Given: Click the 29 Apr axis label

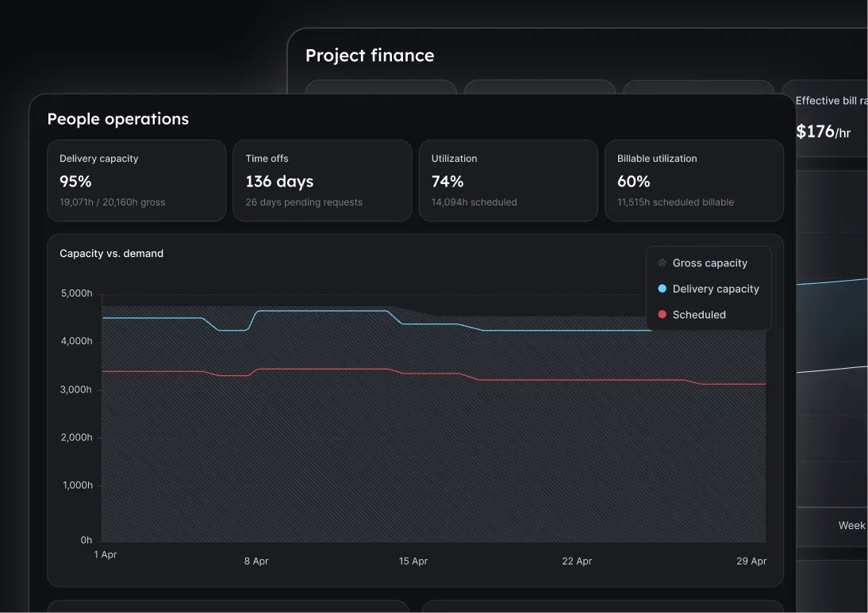Looking at the screenshot, I should pos(751,561).
